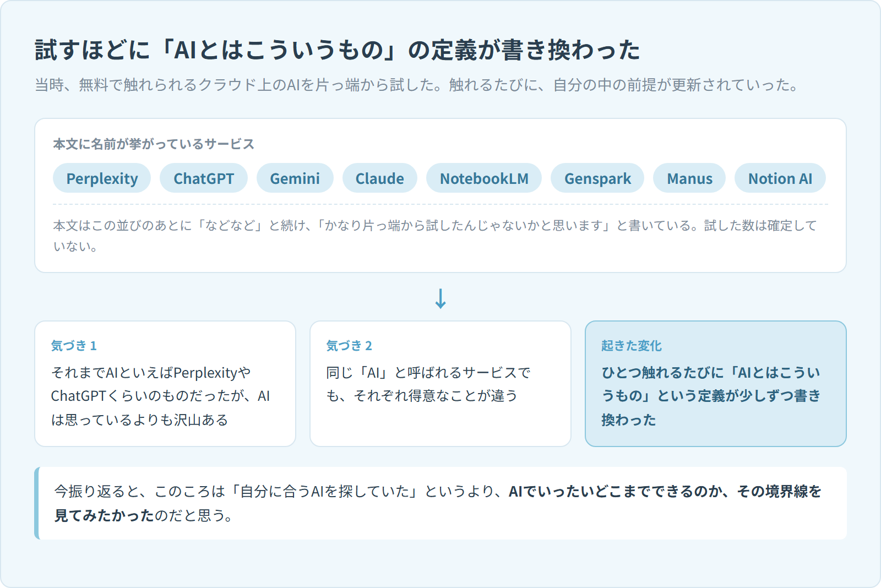The image size is (881, 588).
Task: Click the bold text 見てみたかった
Action: (x=104, y=515)
